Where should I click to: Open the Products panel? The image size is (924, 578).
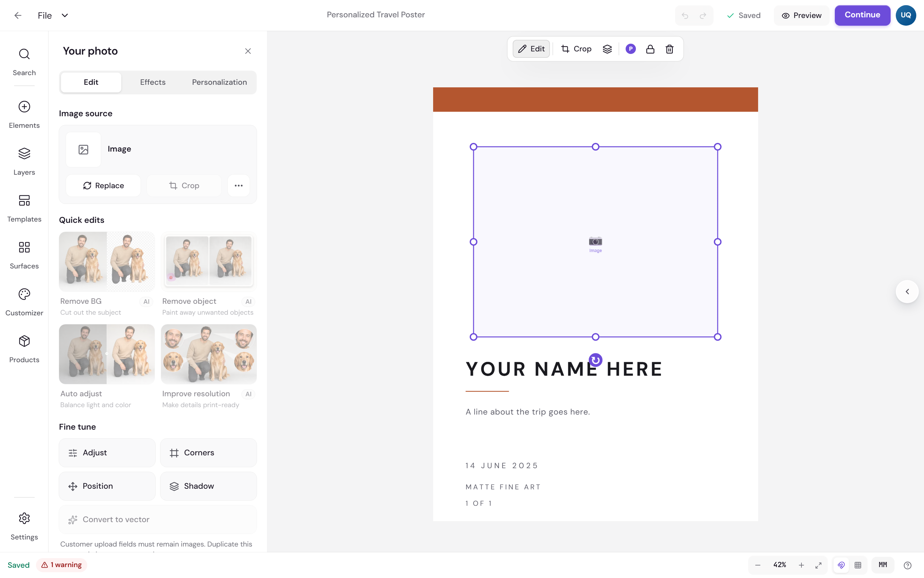point(24,349)
